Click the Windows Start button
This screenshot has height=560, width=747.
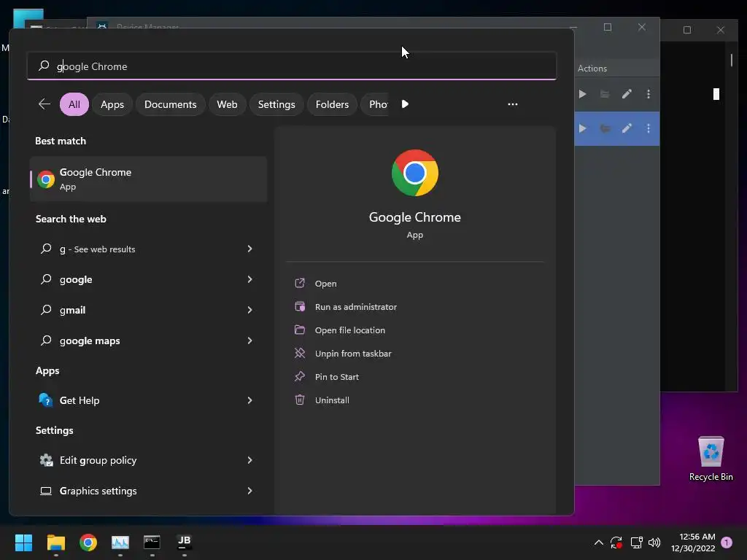tap(23, 542)
